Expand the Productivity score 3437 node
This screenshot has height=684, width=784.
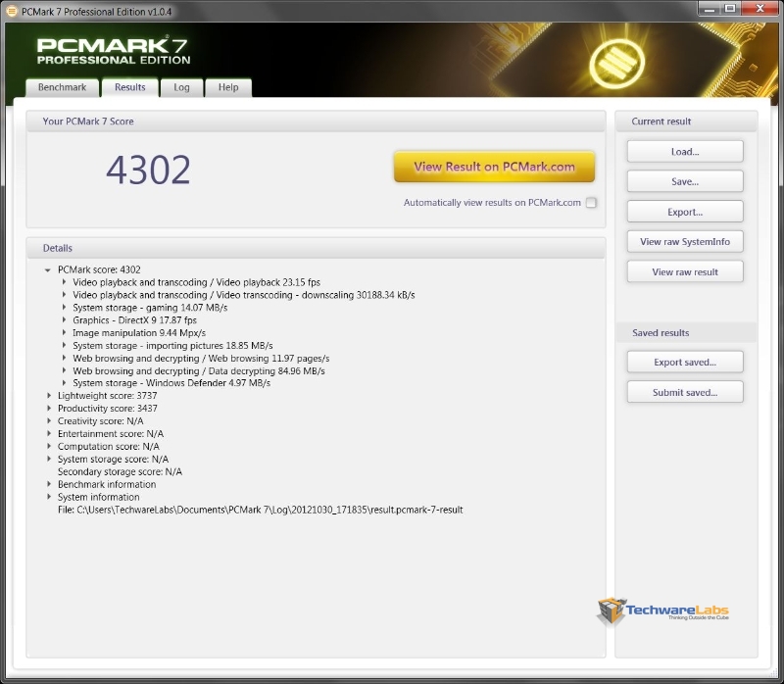49,408
